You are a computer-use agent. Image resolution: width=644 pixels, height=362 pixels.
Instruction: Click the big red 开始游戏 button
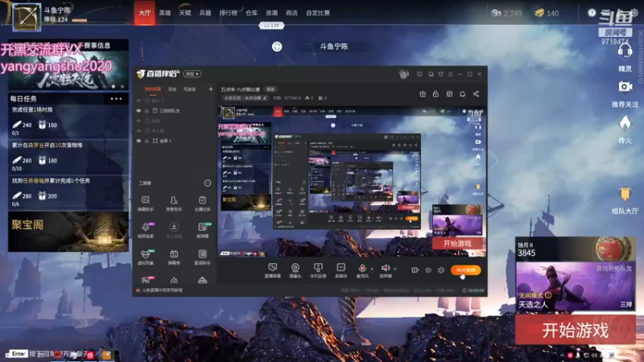tap(576, 330)
